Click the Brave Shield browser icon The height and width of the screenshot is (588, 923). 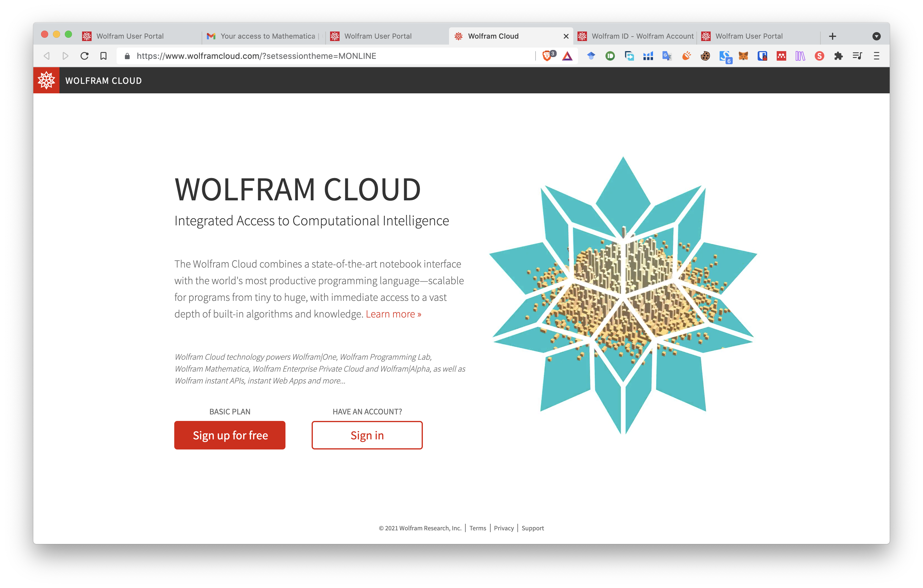point(549,56)
